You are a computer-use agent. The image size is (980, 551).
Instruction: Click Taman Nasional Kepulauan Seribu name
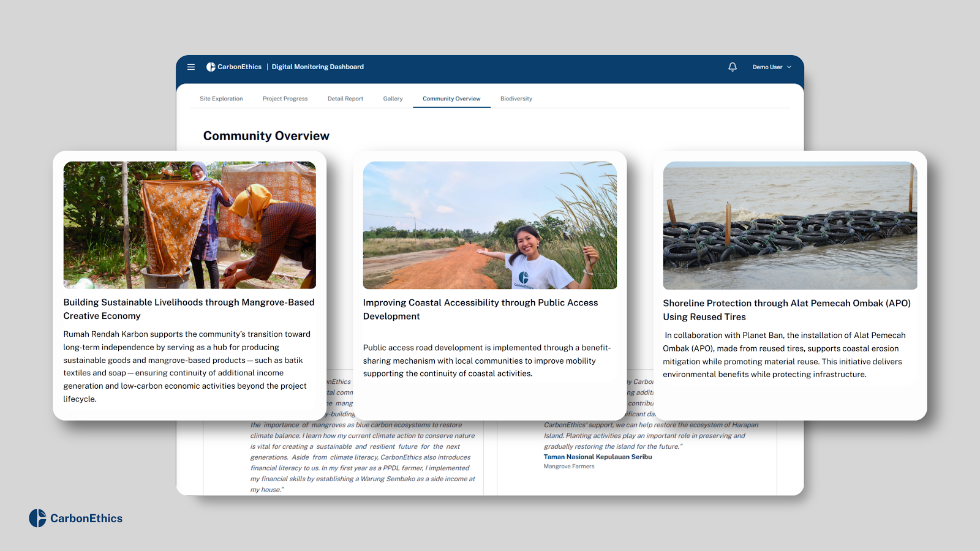[x=598, y=457]
